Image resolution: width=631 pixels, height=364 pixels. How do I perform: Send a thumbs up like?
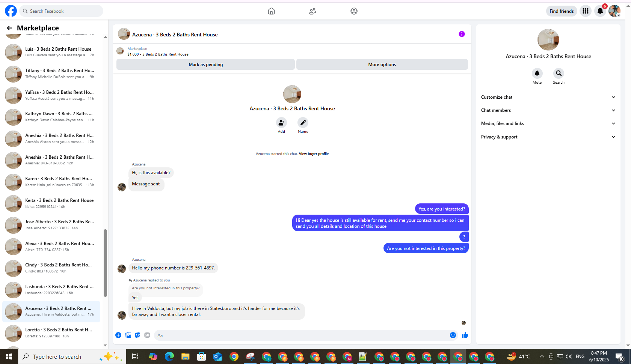465,335
